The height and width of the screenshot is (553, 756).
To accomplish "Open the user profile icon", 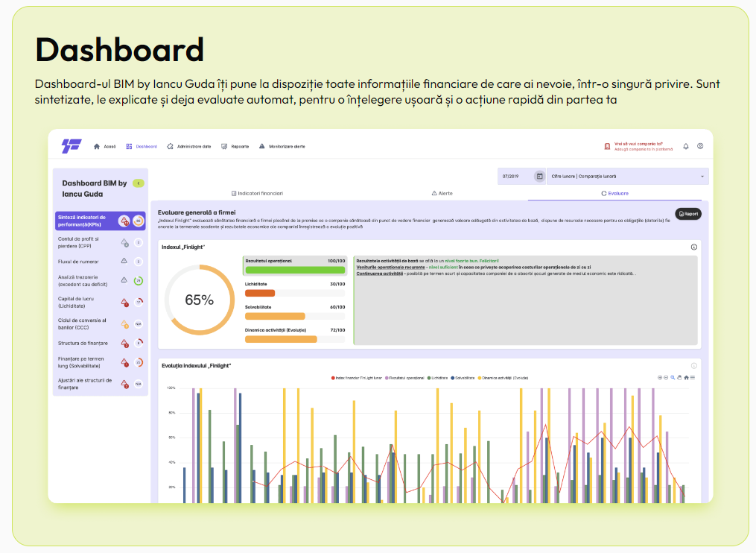I will 700,146.
